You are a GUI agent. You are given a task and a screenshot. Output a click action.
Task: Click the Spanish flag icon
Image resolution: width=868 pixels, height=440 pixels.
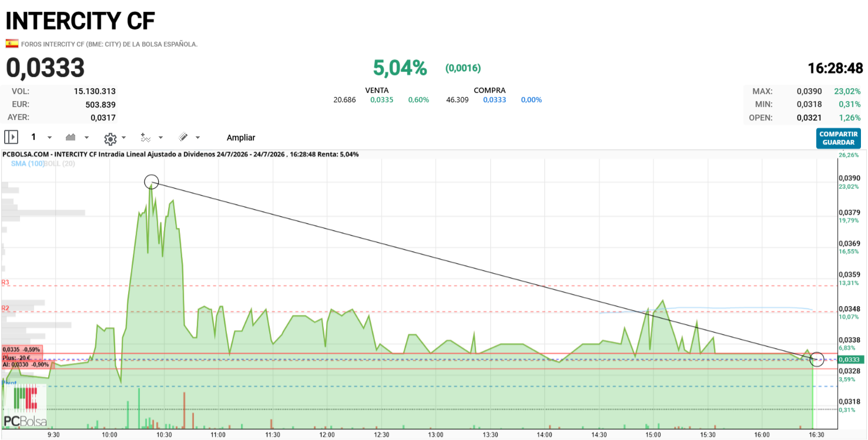[12, 43]
